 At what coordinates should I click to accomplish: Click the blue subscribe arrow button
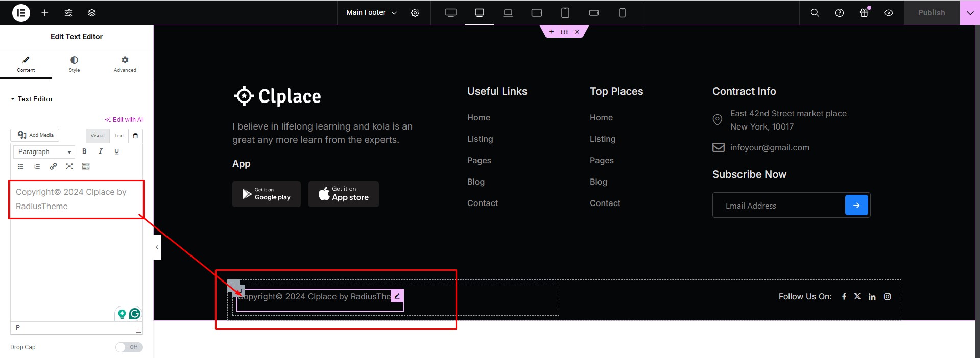tap(856, 205)
